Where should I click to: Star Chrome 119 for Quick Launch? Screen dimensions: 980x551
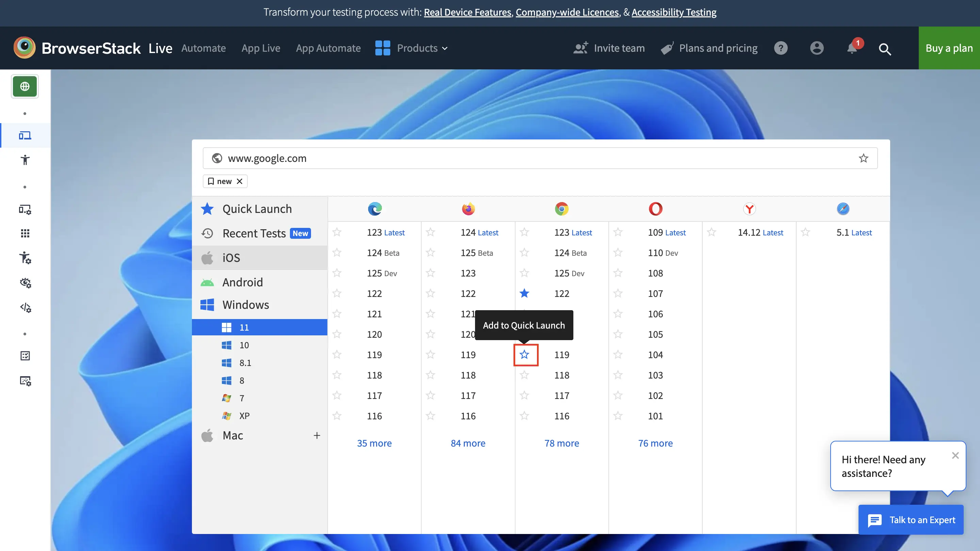[x=524, y=355]
